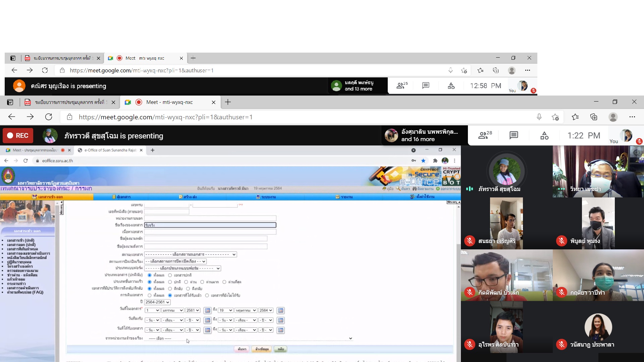The height and width of the screenshot is (362, 644).
Task: Click the address bar microphone icon
Action: coord(539,117)
